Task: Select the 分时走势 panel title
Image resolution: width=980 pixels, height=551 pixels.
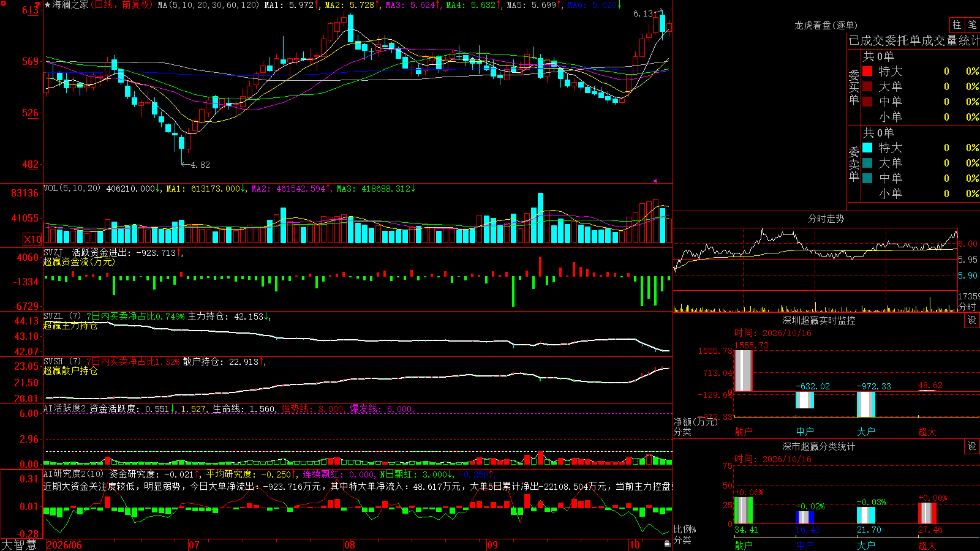Action: 826,219
